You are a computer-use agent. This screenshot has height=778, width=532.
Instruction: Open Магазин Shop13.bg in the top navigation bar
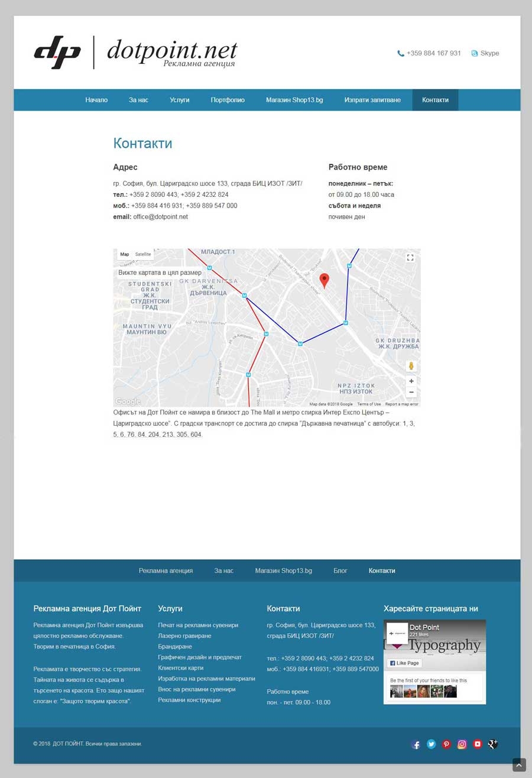pos(294,100)
